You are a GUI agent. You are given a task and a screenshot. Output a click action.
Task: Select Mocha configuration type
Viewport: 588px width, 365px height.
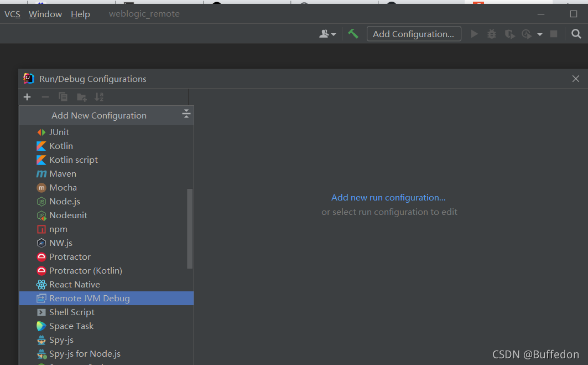pyautogui.click(x=107, y=188)
